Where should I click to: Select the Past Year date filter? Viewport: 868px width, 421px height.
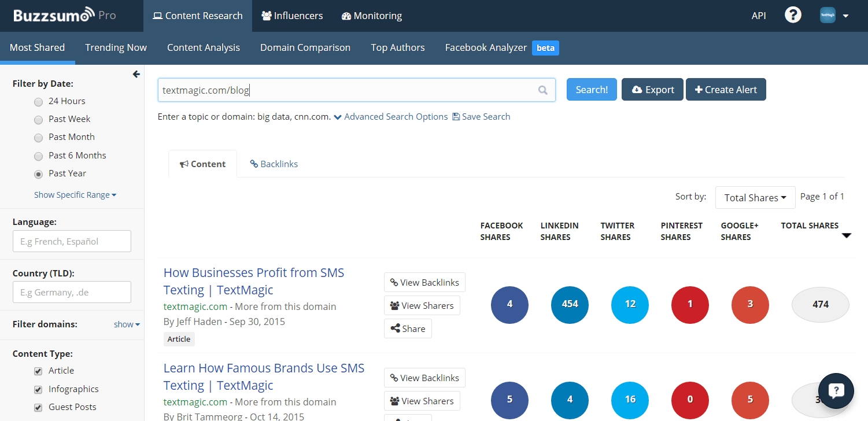pyautogui.click(x=38, y=174)
